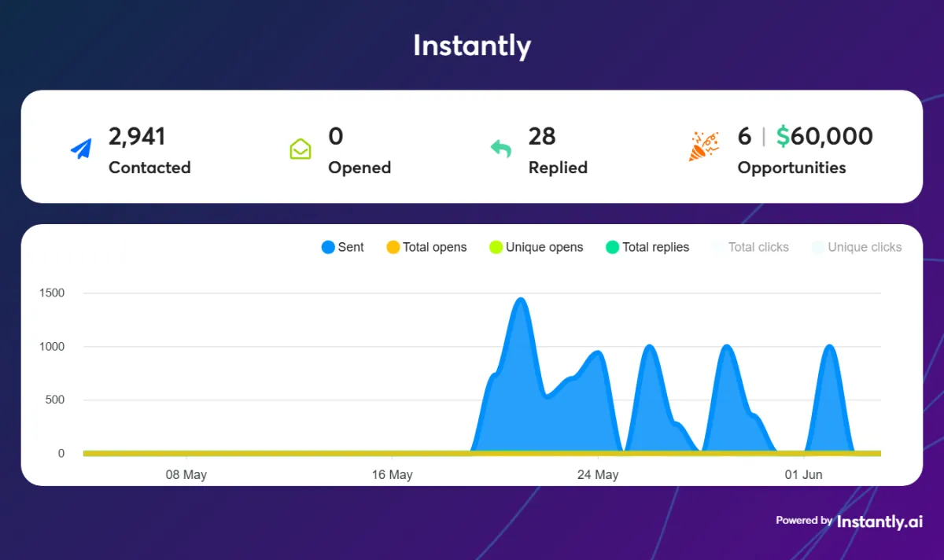
Task: Click the Opportunities label
Action: pos(791,168)
